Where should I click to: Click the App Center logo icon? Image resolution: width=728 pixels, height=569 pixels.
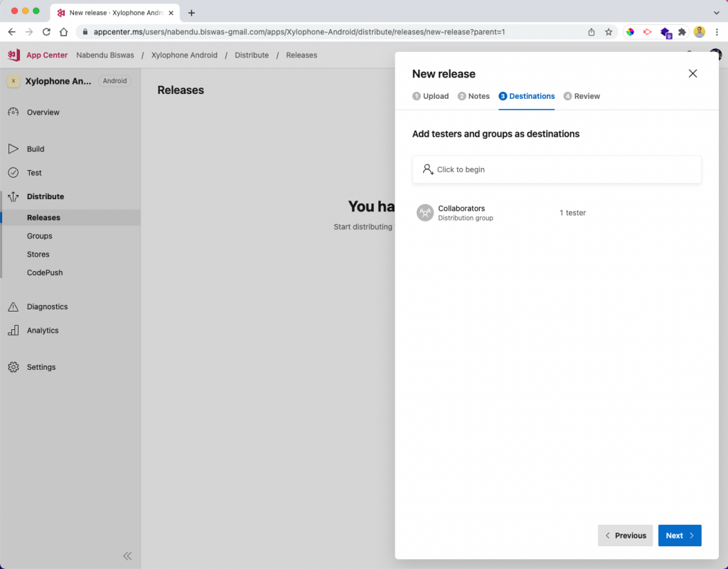(14, 55)
